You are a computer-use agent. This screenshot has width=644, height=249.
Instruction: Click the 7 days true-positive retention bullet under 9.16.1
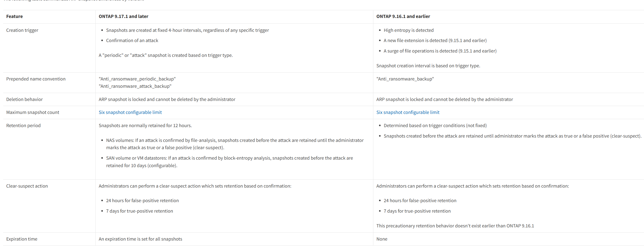417,211
